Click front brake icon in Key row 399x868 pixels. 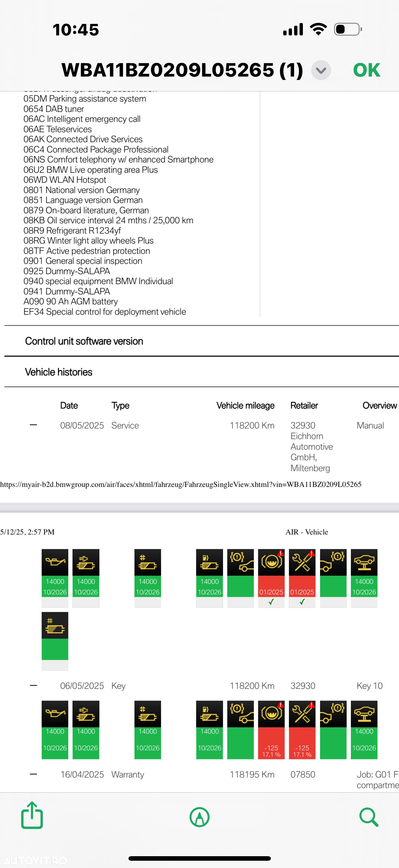coord(241,730)
